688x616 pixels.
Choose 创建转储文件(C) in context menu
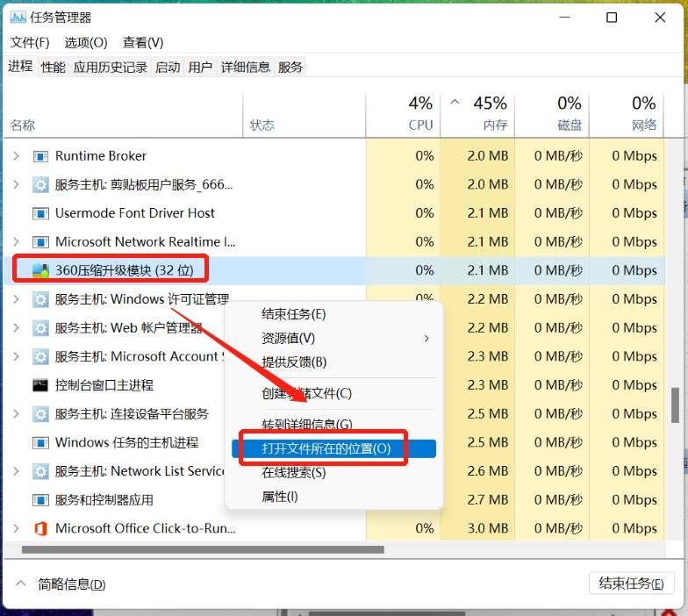click(333, 393)
